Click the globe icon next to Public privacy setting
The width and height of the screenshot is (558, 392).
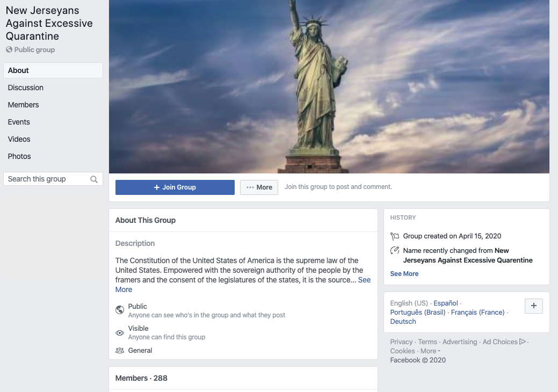point(120,310)
